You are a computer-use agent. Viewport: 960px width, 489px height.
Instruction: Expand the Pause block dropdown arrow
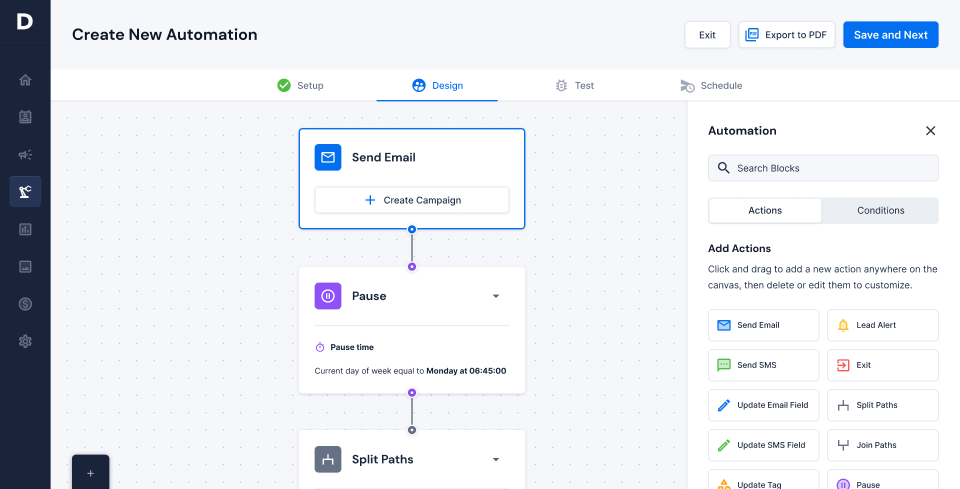point(496,296)
